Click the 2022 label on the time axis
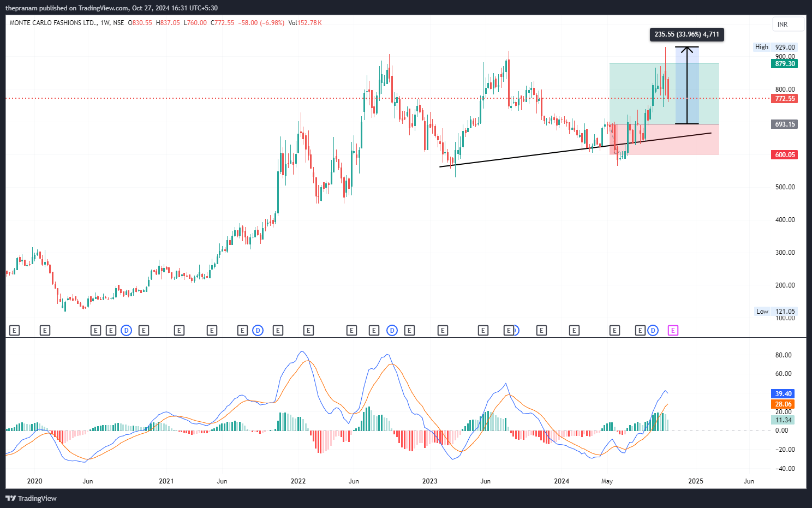 [x=298, y=481]
